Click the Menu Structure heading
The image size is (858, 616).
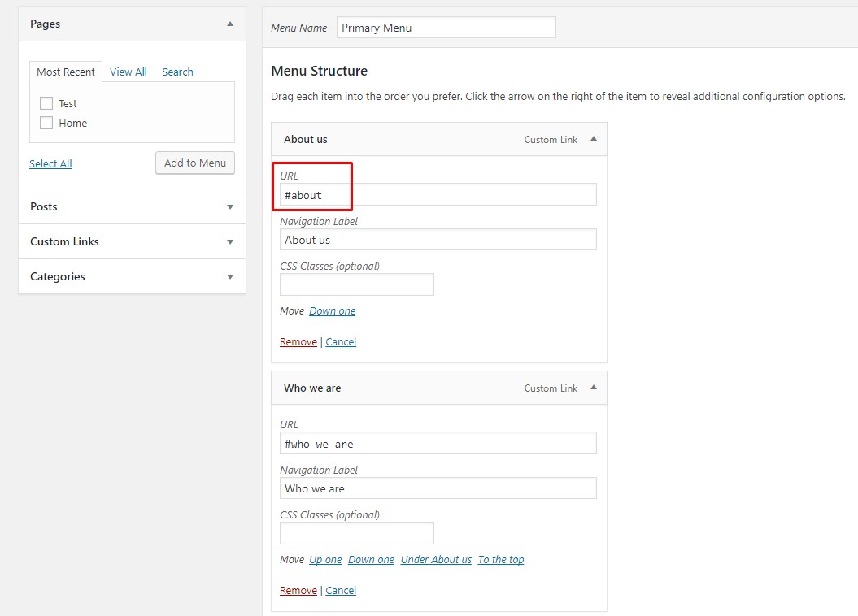click(320, 71)
